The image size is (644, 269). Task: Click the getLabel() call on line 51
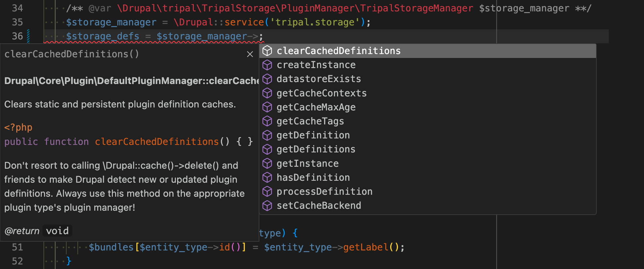click(x=371, y=247)
